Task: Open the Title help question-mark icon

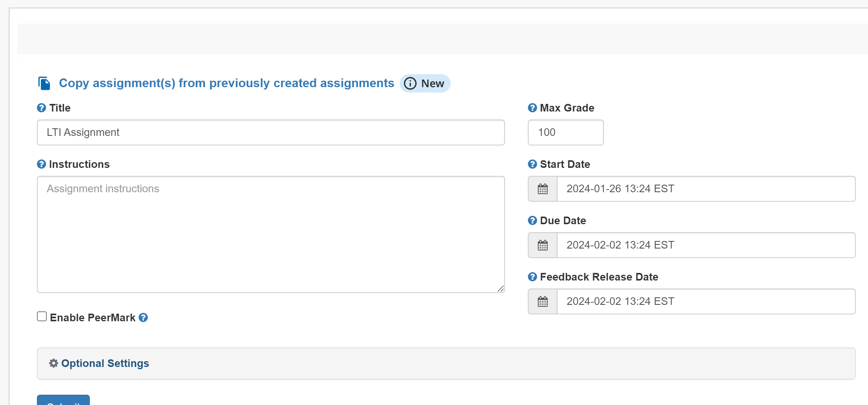Action: tap(41, 108)
